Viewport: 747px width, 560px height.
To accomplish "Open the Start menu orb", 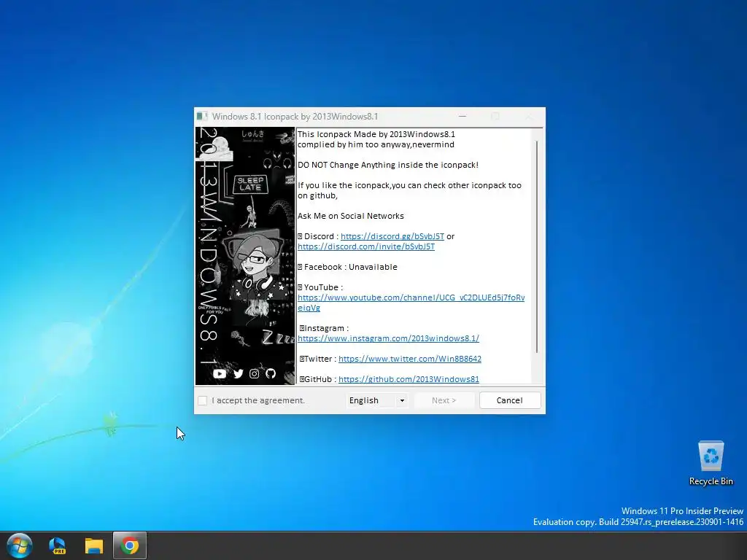I will (20, 545).
